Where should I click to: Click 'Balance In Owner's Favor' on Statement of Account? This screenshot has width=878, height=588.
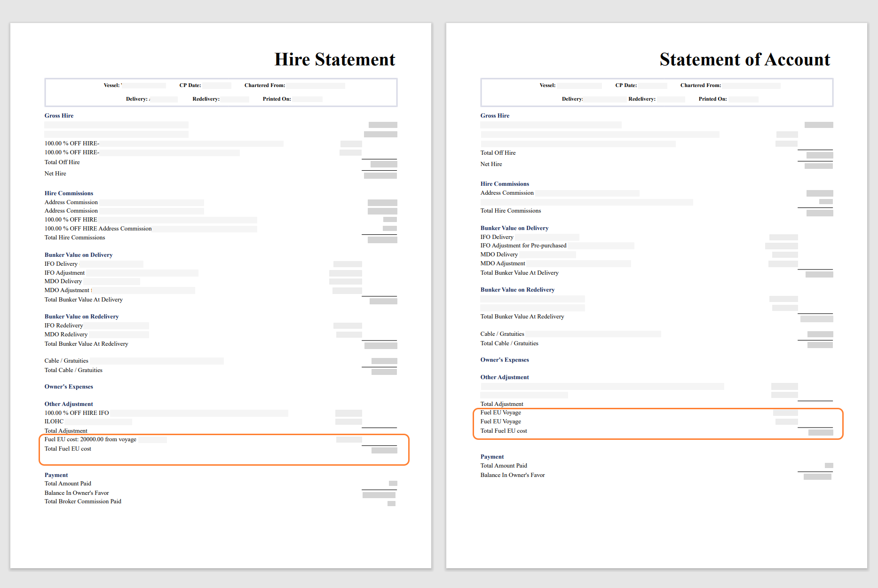tap(512, 475)
